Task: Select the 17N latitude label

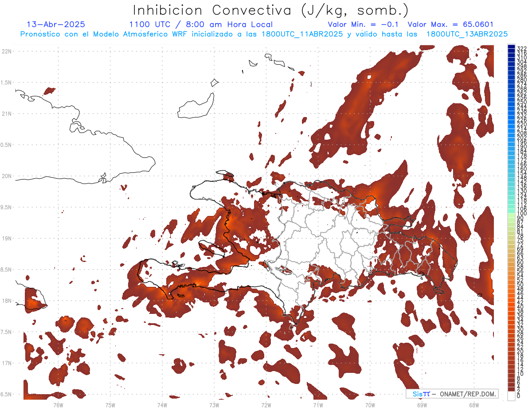Action: point(7,363)
